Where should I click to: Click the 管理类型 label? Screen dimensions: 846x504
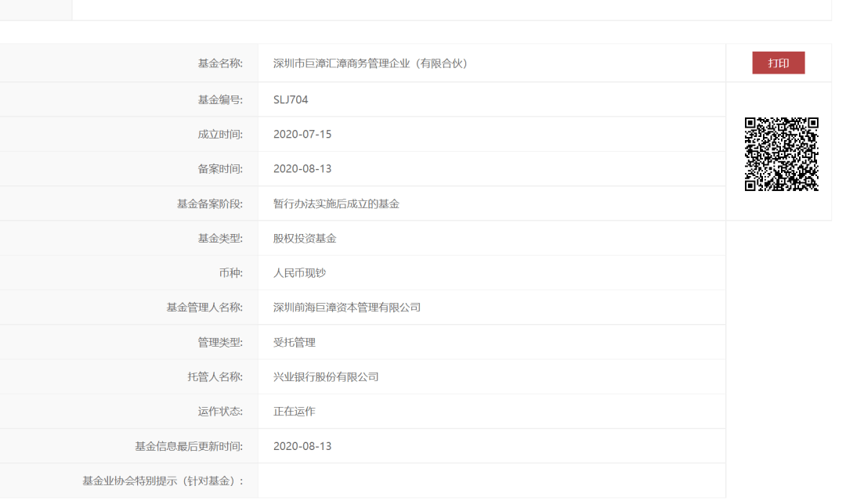coord(220,342)
